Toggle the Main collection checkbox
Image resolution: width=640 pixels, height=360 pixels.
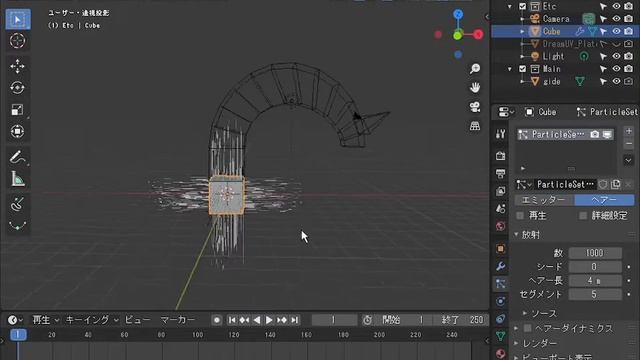coord(522,69)
